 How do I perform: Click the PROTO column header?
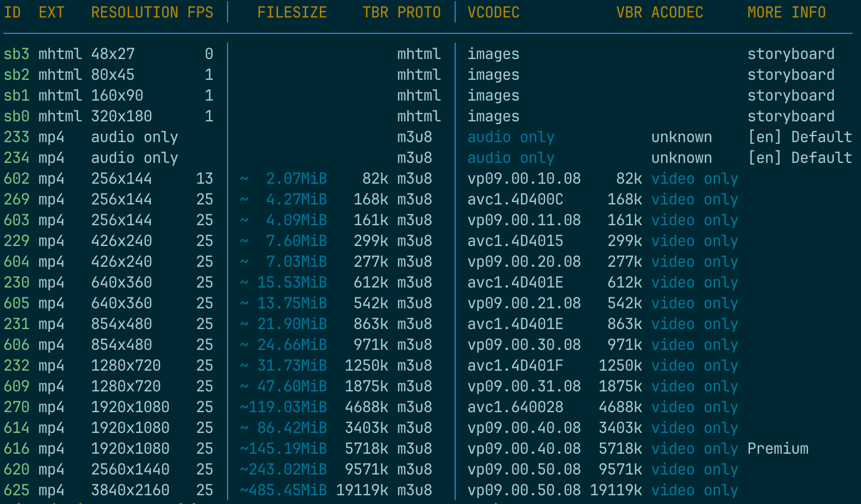click(x=418, y=13)
